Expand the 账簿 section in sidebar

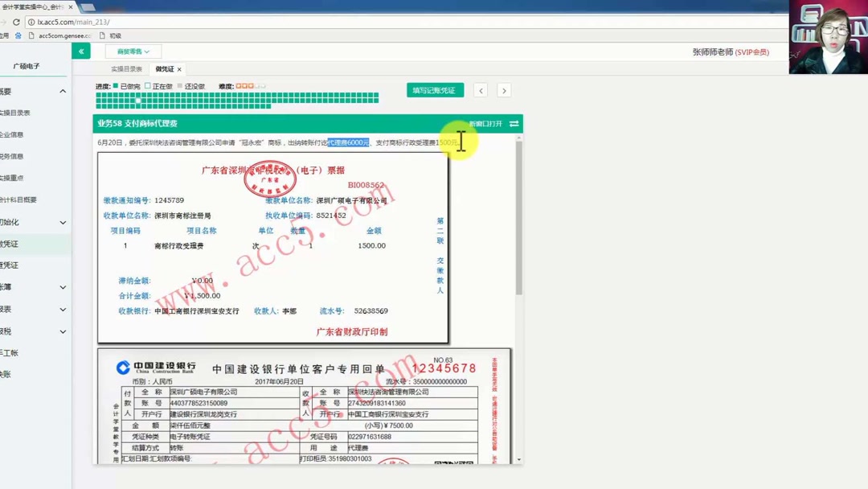tap(63, 286)
